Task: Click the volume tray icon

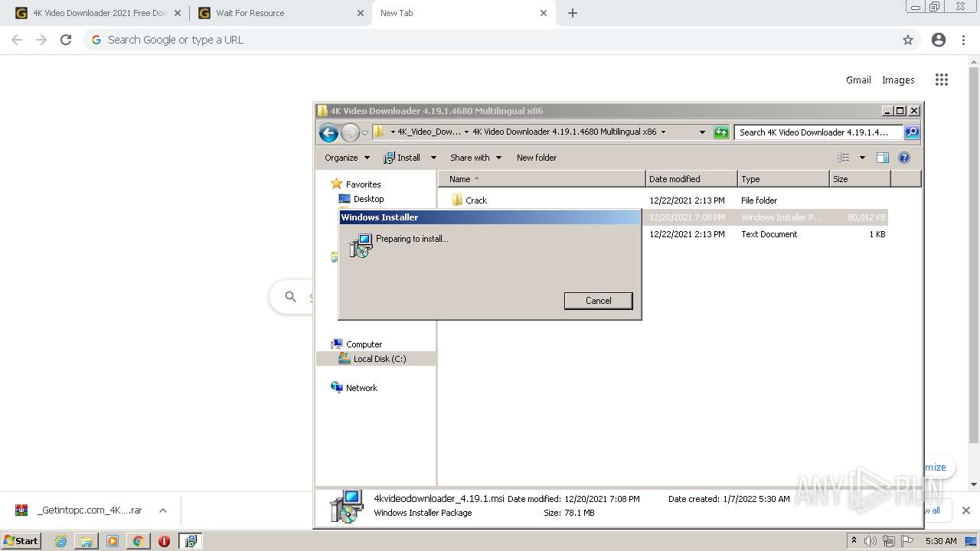Action: (x=871, y=541)
